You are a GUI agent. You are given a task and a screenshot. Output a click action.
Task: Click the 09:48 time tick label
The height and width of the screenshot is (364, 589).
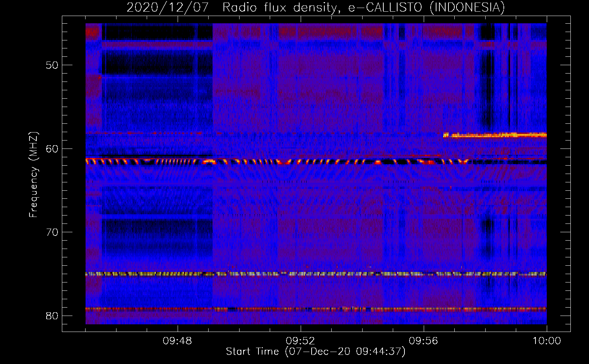tap(177, 341)
